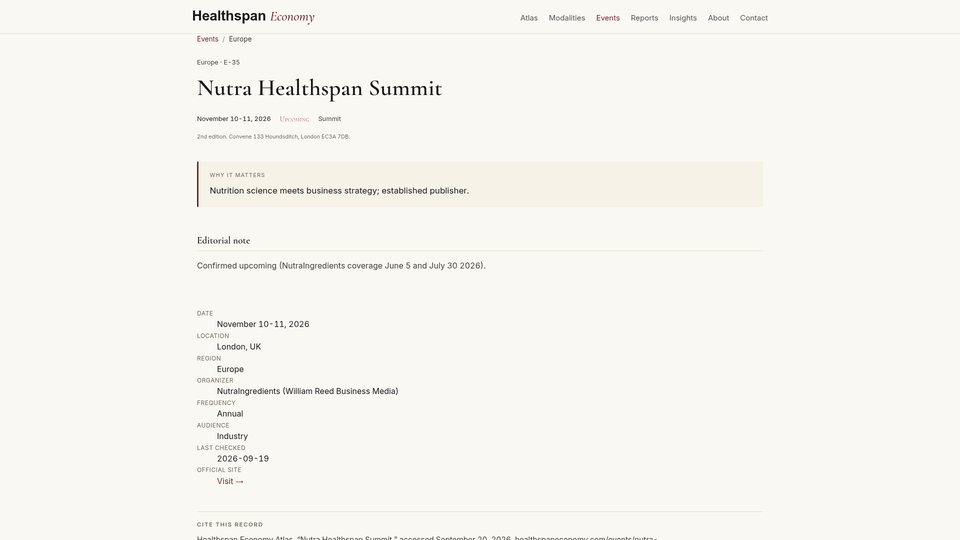Navigate to the About page
Viewport: 960px width, 540px height.
point(718,18)
